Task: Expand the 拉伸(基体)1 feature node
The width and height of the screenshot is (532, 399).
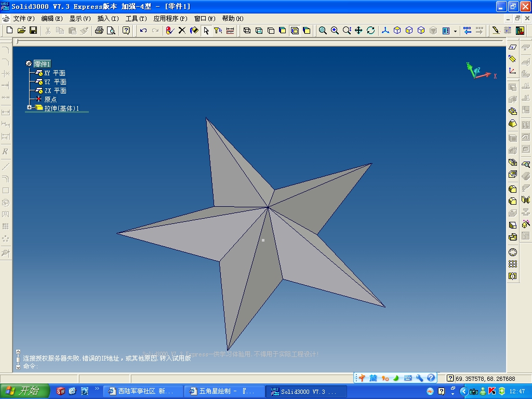Action: [x=29, y=107]
